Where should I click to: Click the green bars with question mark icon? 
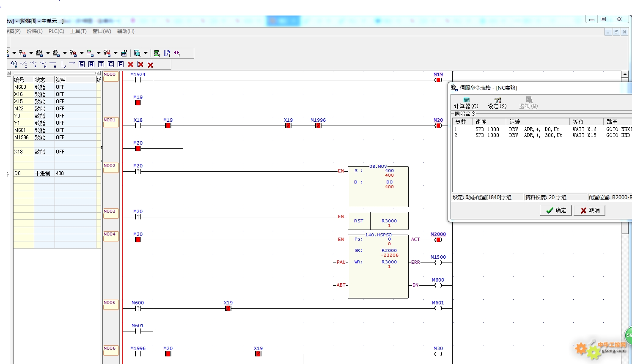click(157, 53)
